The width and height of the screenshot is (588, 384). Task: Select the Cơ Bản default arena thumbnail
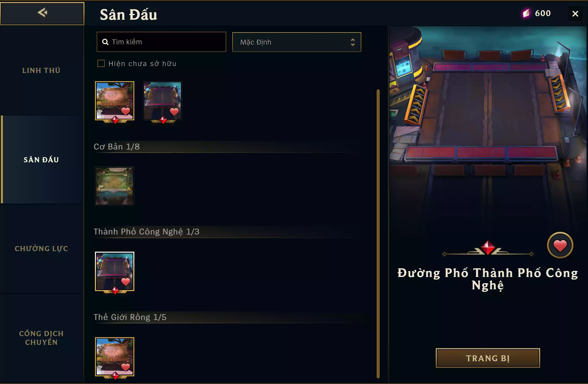(x=114, y=186)
